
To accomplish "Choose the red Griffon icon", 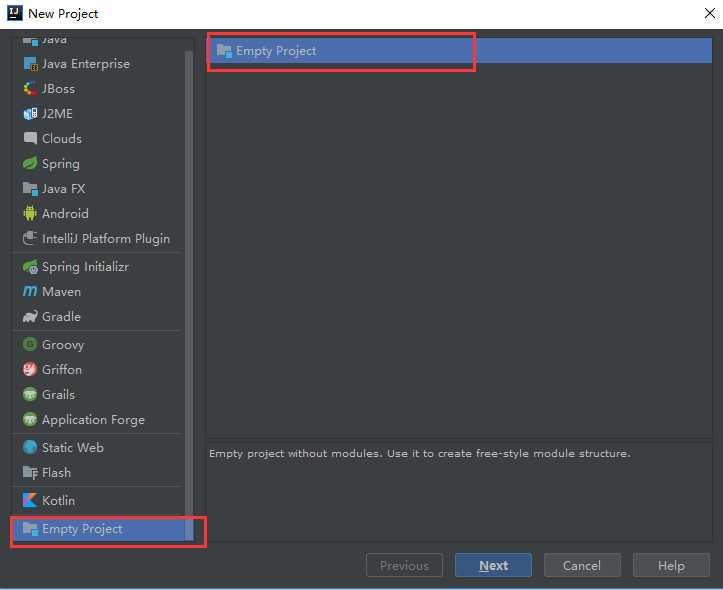I will [30, 369].
